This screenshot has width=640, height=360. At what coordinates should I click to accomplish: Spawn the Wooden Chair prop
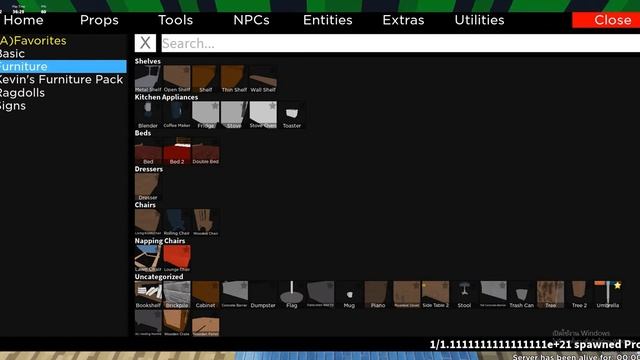(206, 223)
